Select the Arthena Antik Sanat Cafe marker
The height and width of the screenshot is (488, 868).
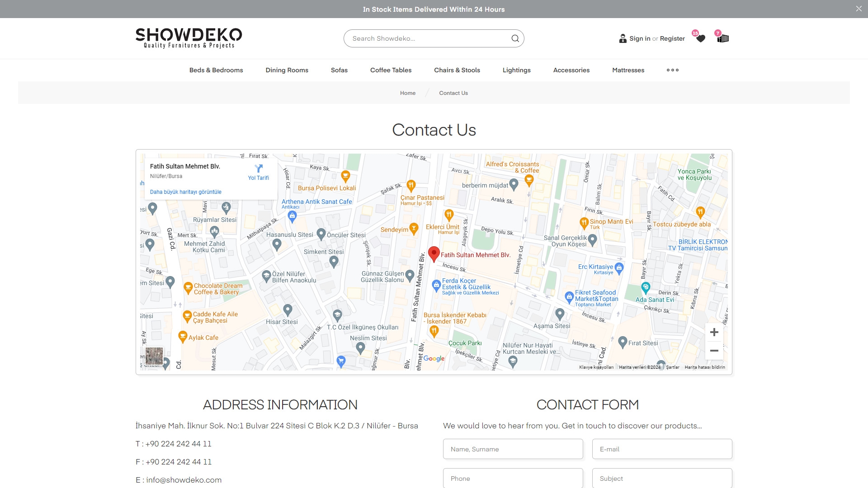click(292, 216)
